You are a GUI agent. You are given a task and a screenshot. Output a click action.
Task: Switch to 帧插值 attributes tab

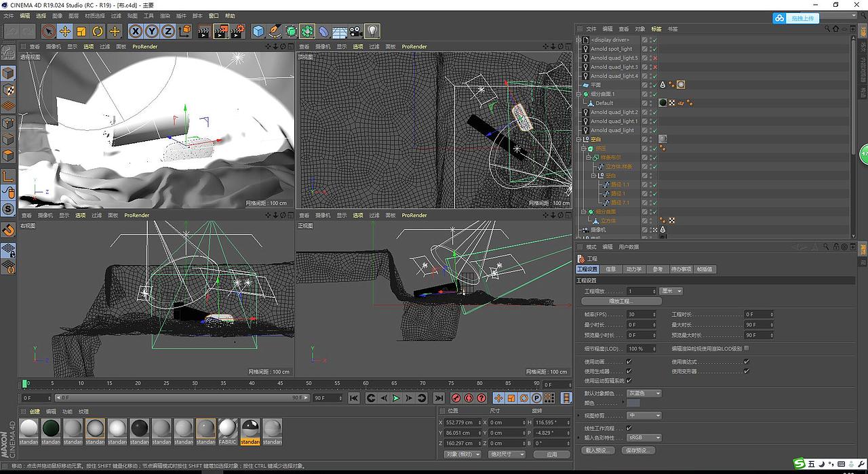point(705,269)
